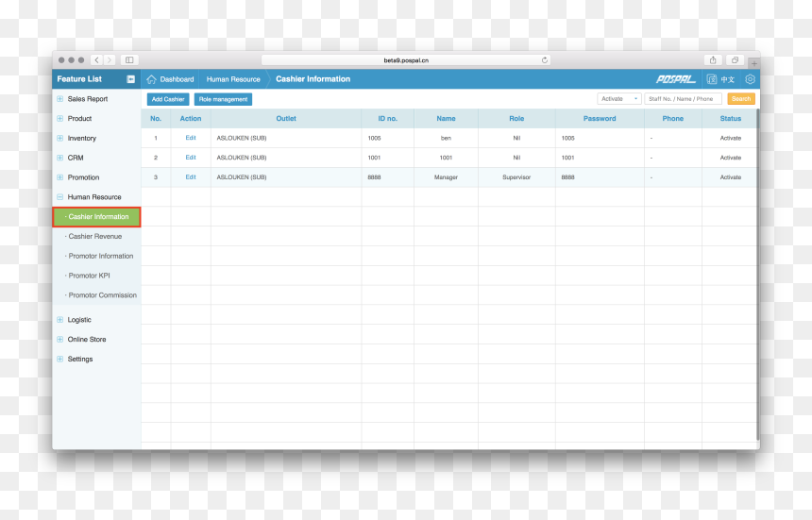Expand the Online Store section
The image size is (812, 520).
(x=60, y=340)
